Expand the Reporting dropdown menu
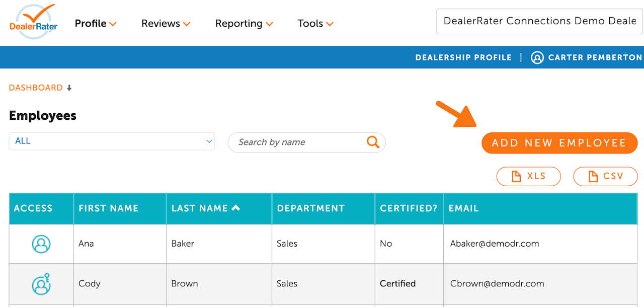 coord(244,24)
